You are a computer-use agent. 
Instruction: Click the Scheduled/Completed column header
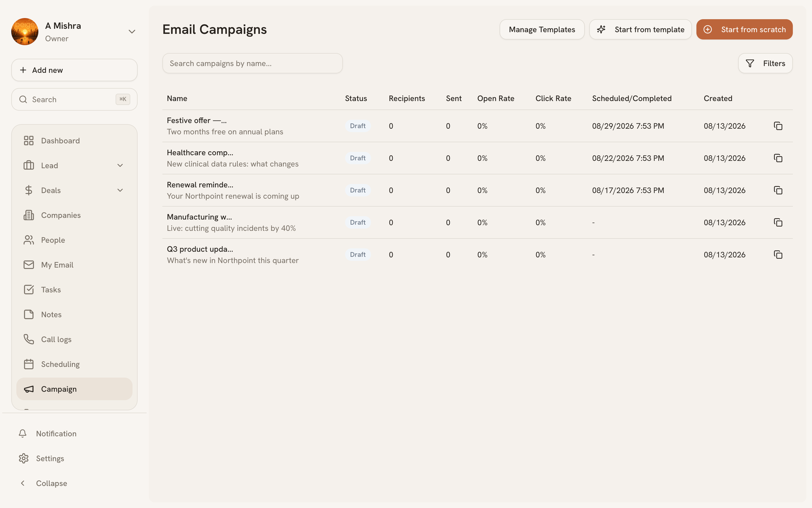632,98
